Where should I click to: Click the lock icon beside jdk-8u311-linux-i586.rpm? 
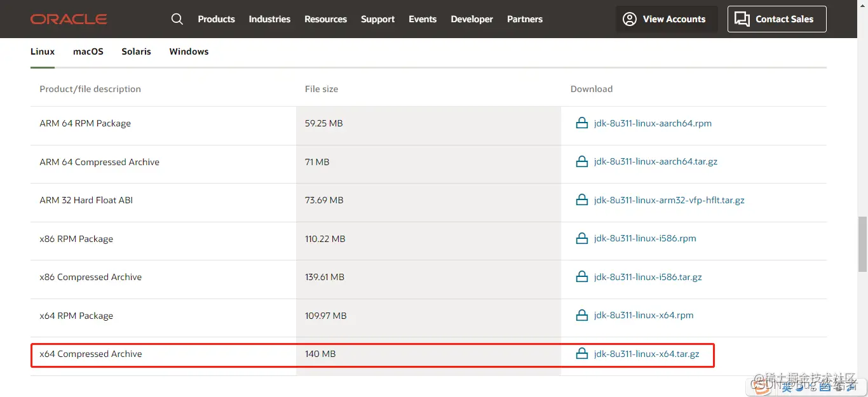click(x=581, y=238)
